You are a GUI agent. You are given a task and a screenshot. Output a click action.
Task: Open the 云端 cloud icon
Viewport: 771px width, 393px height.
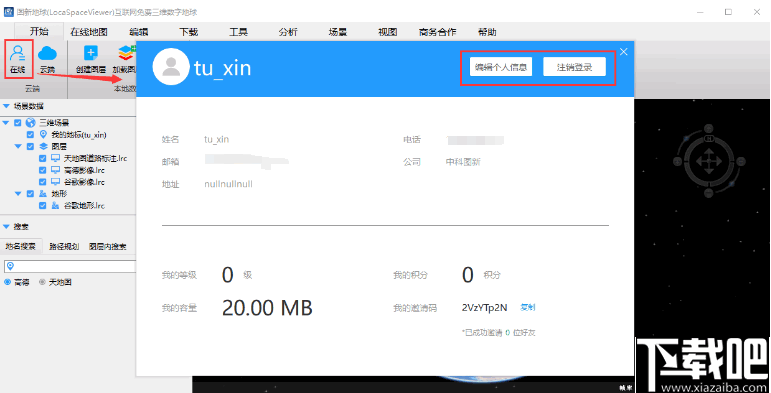click(x=47, y=53)
